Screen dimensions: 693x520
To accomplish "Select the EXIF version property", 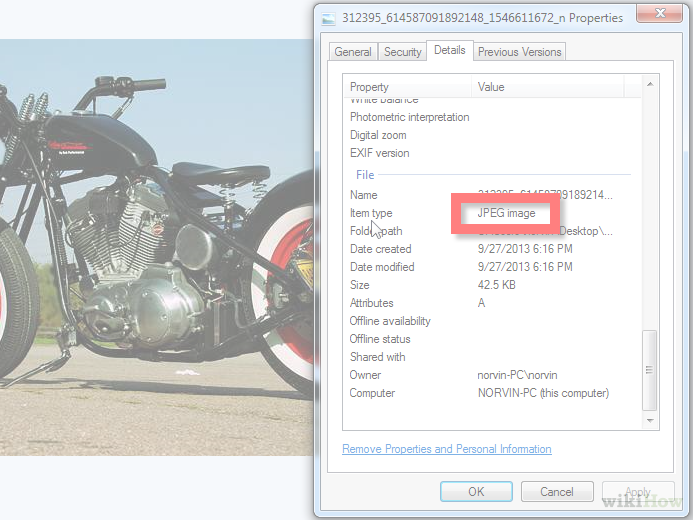I will pyautogui.click(x=492, y=153).
